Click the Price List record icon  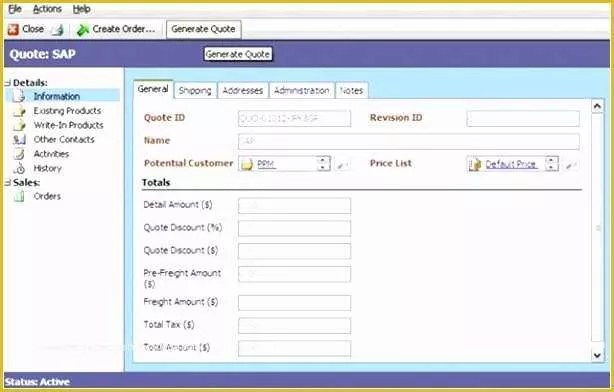click(475, 164)
